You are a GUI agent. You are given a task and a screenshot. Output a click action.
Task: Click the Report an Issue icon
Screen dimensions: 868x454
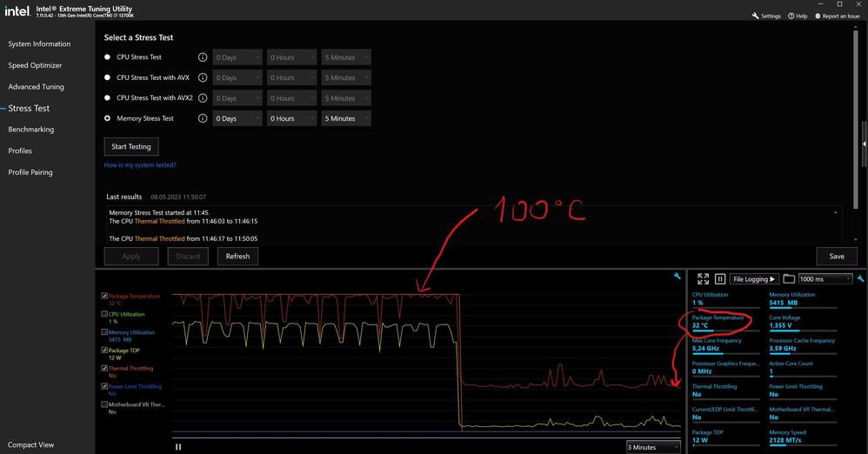click(x=818, y=16)
